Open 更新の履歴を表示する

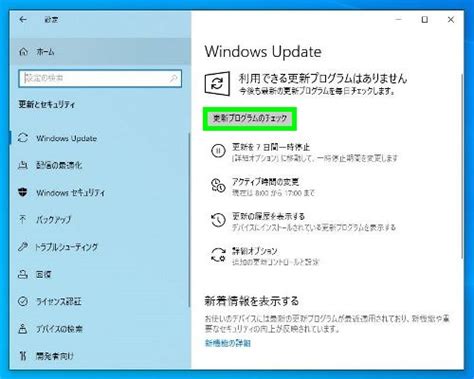click(268, 216)
